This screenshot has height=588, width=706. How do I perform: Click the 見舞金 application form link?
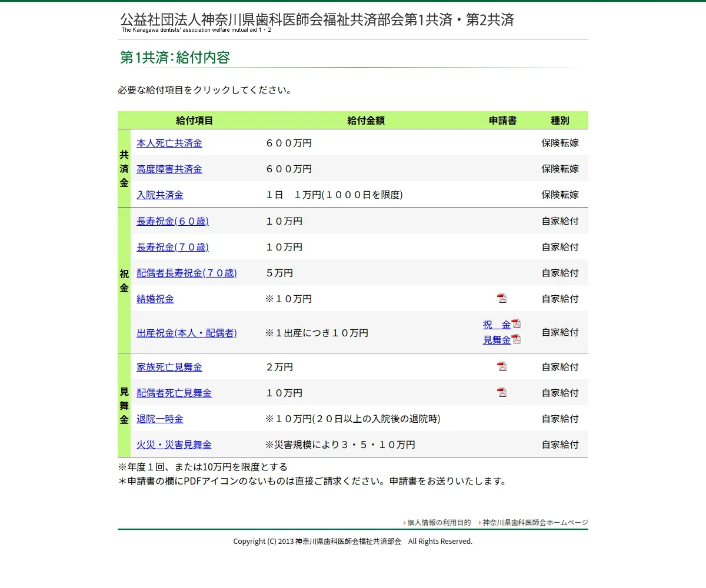497,340
